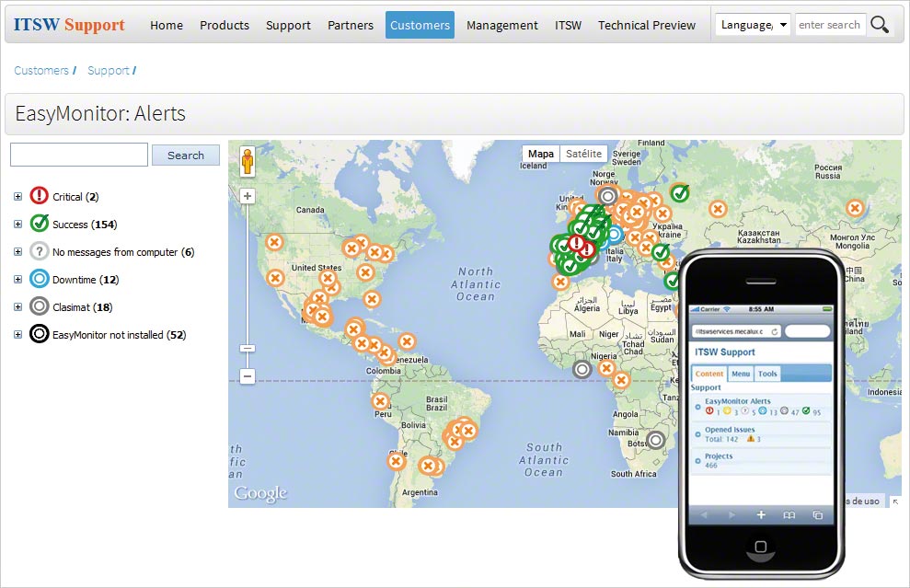
Task: Click the Tools tab on the phone
Action: tap(767, 374)
